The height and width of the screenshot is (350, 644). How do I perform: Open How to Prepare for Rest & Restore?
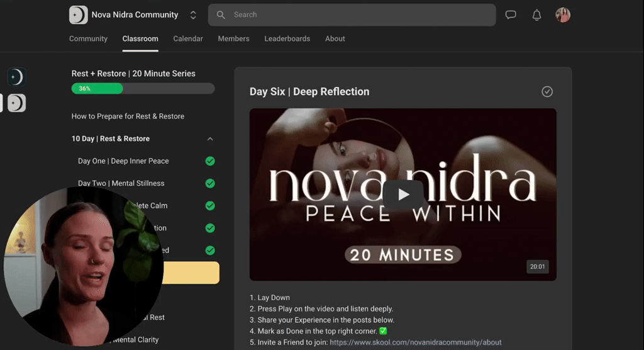128,116
